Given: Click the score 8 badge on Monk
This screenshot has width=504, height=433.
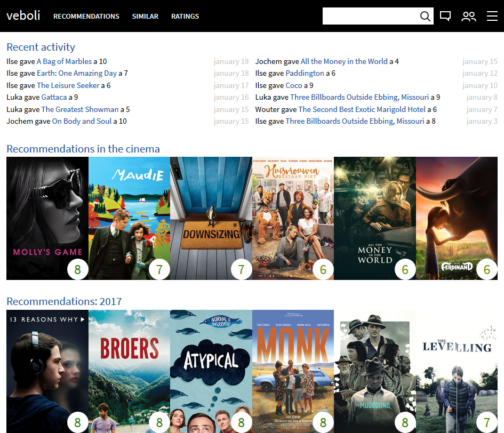Looking at the screenshot, I should pyautogui.click(x=323, y=422).
